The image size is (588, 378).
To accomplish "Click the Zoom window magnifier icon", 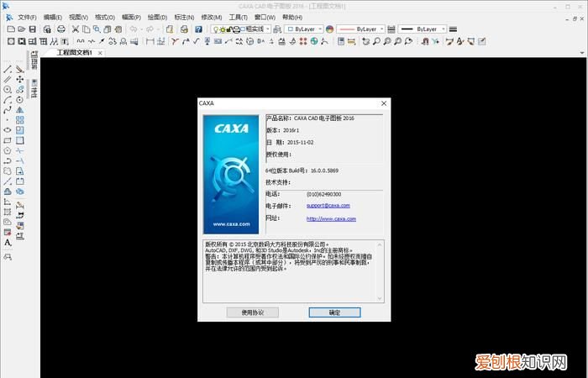I will point(376,41).
